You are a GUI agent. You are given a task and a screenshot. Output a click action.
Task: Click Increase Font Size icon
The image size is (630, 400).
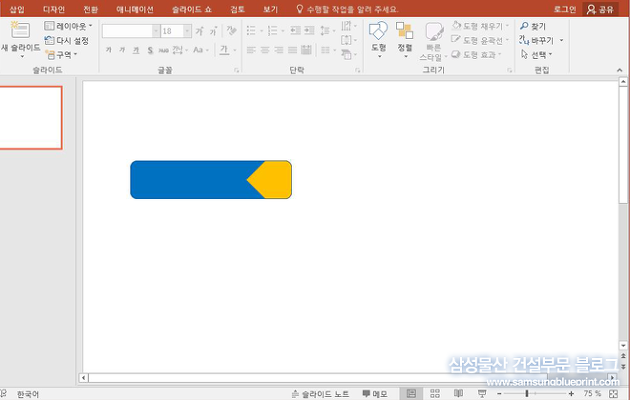pyautogui.click(x=199, y=31)
